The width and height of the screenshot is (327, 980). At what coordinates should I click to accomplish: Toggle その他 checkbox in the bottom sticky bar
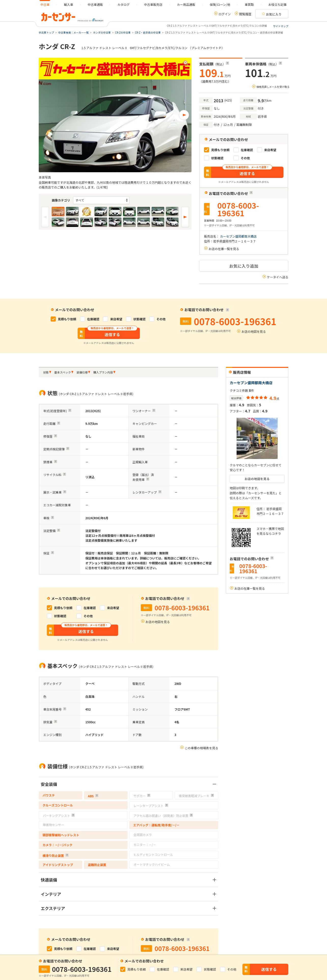(223, 969)
